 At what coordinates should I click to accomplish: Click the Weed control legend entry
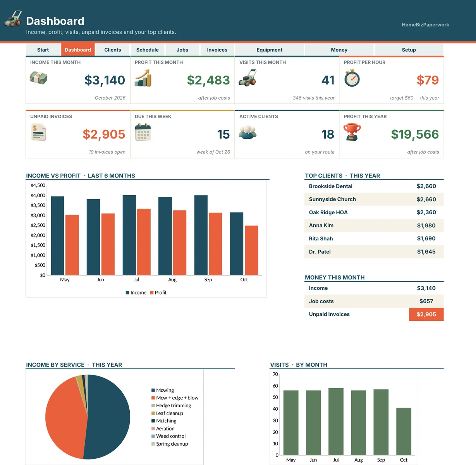(x=168, y=436)
